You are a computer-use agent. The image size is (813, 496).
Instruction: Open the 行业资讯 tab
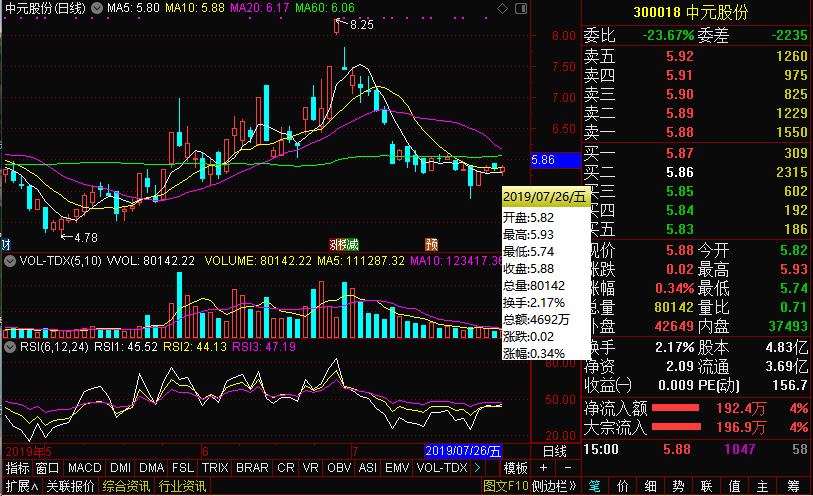[x=182, y=486]
